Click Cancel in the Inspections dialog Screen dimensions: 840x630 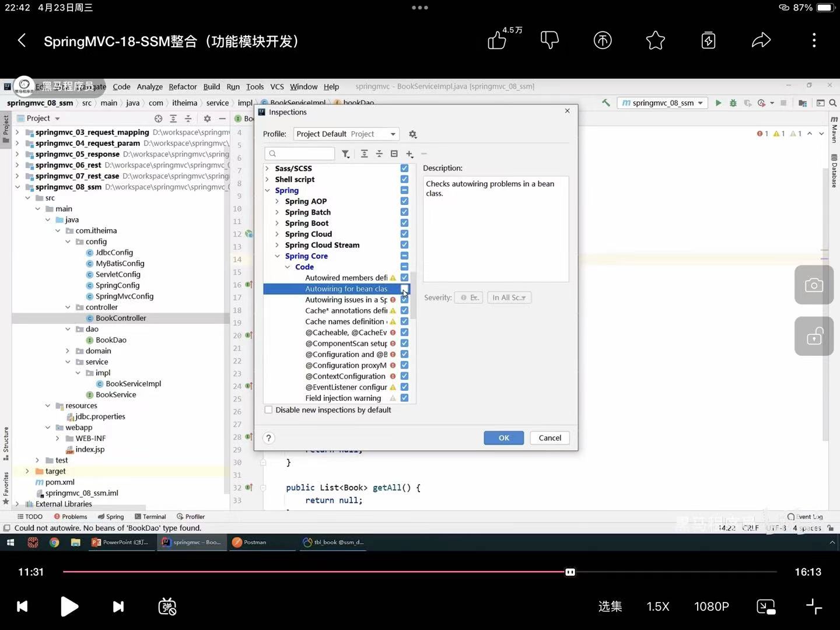550,438
